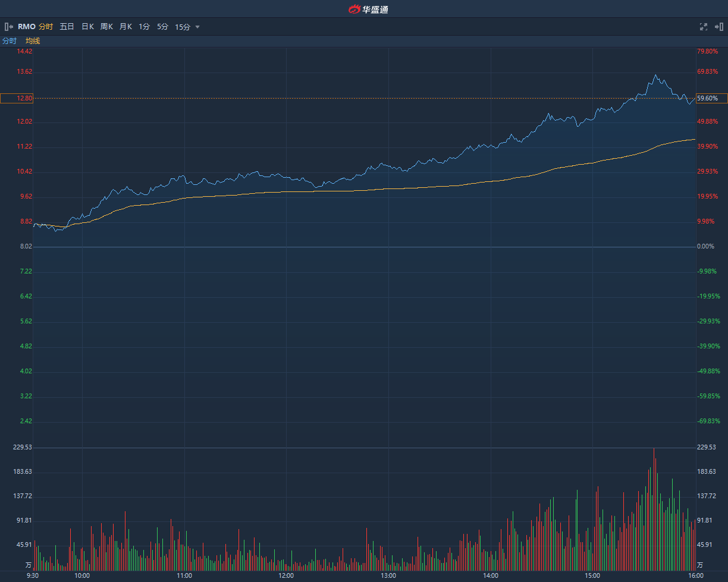Viewport: 728px width, 582px height.
Task: Click the 华盛通 logo icon
Action: (354, 10)
